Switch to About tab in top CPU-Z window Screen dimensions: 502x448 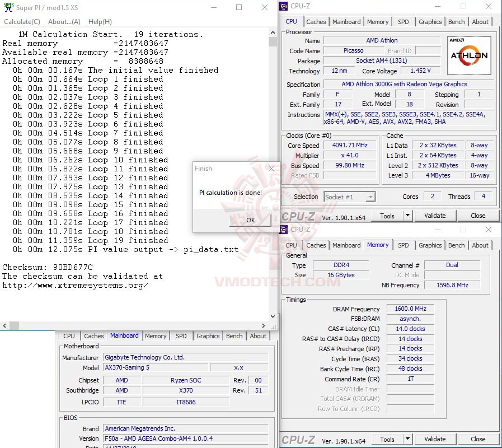[x=480, y=22]
